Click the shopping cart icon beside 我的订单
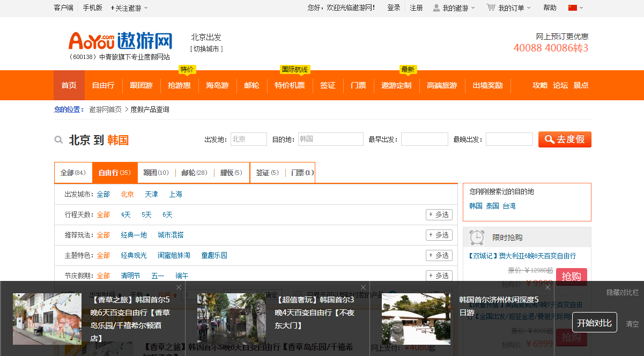Image resolution: width=644 pixels, height=356 pixels. coord(491,8)
